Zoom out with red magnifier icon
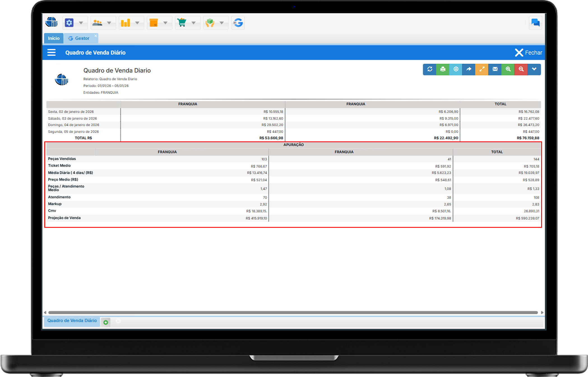588x377 pixels. click(x=521, y=69)
